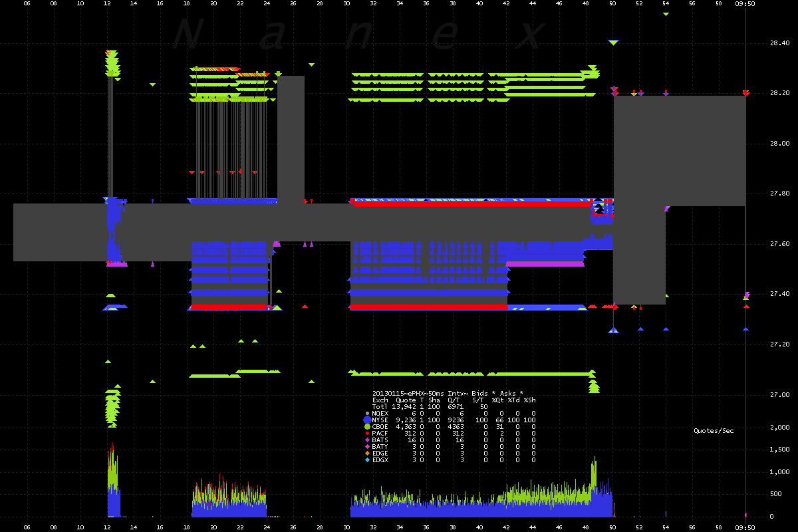Select the EDGX exchange label
The image size is (798, 532).
pyautogui.click(x=380, y=460)
